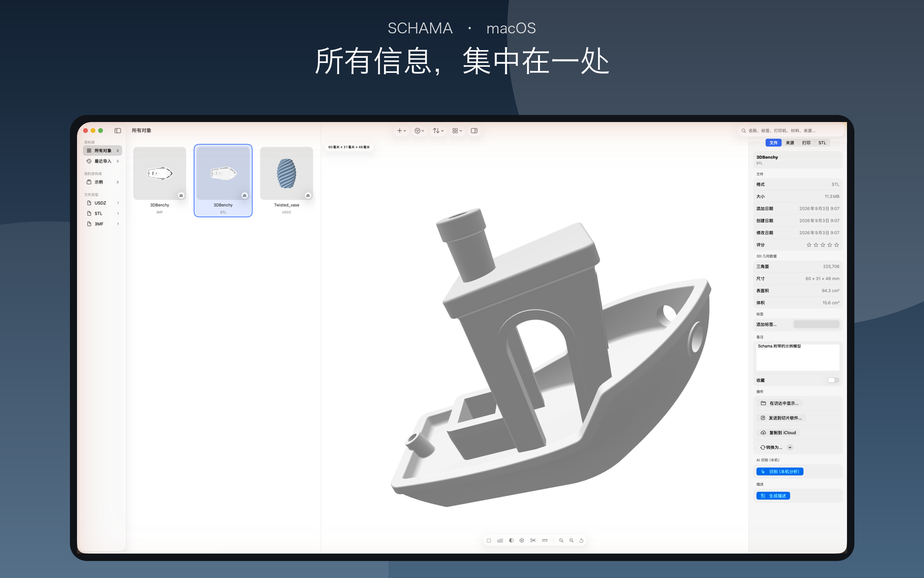The height and width of the screenshot is (578, 924).
Task: Click the 体积 15.6 cm³ value
Action: (831, 302)
